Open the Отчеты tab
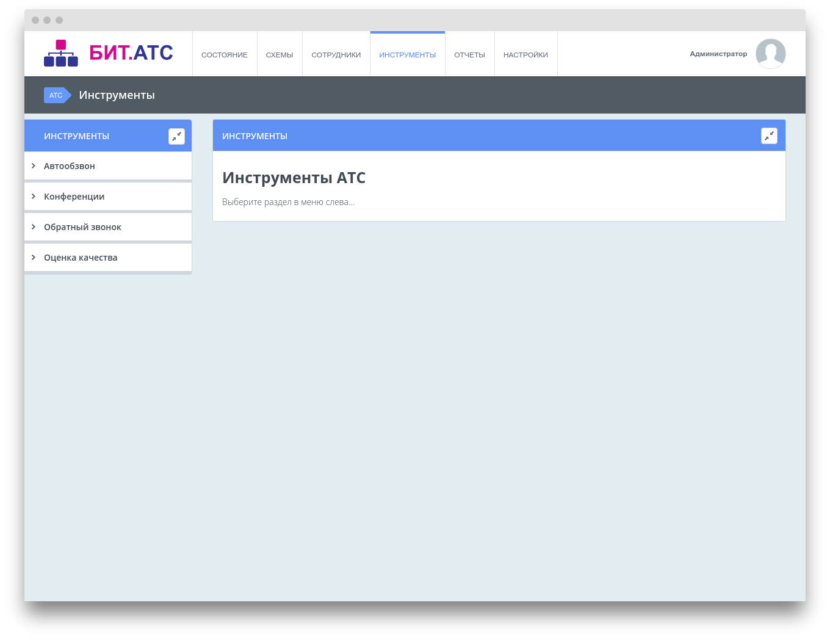Screen dimensions: 830x644 click(469, 55)
